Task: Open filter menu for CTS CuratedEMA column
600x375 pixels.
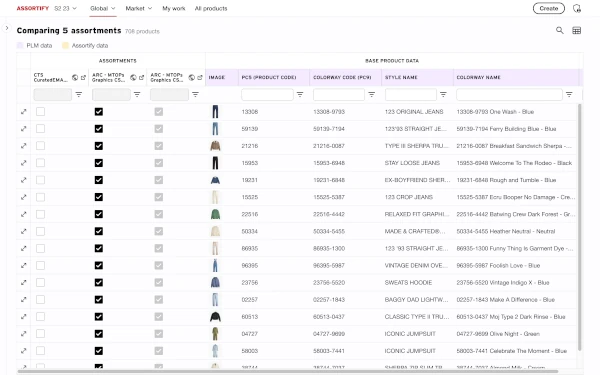Action: pyautogui.click(x=79, y=95)
